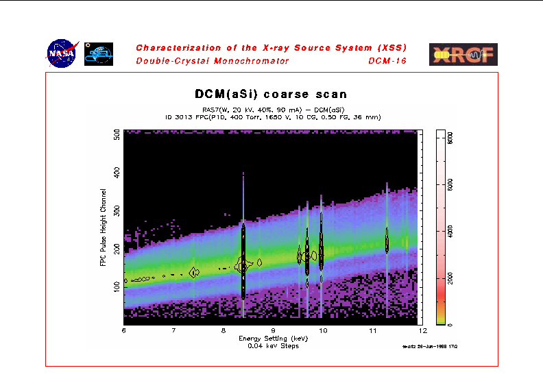Screen dimensions: 543x392
Task: Click the NASA logo
Action: point(62,53)
